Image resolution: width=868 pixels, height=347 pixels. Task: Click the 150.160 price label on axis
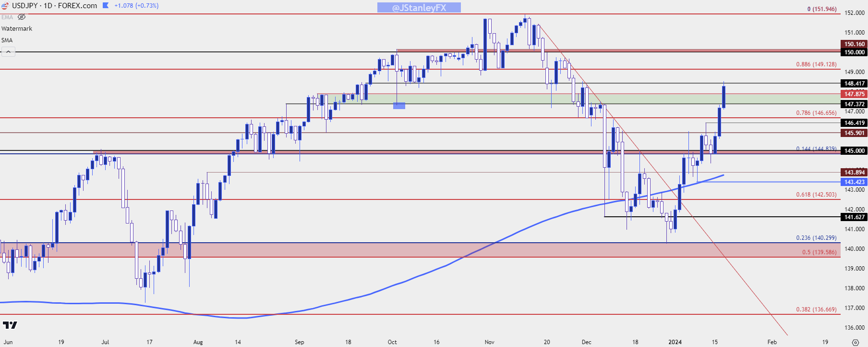(854, 44)
